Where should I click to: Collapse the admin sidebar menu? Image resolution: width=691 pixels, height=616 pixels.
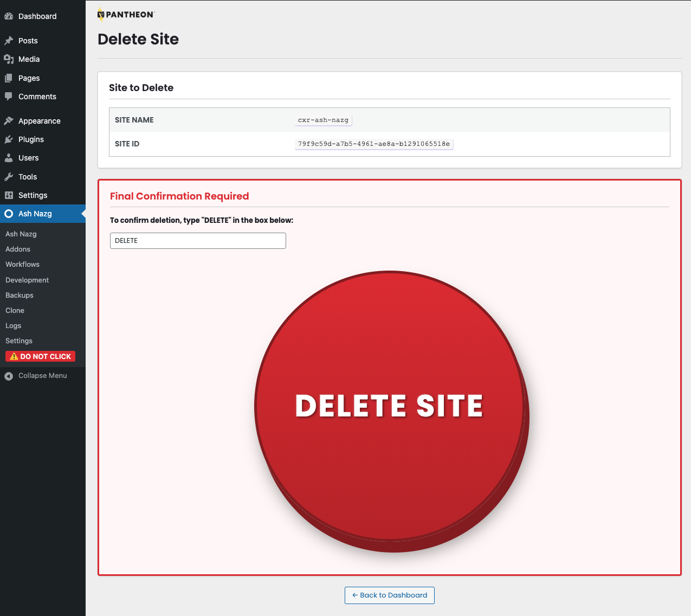point(43,376)
